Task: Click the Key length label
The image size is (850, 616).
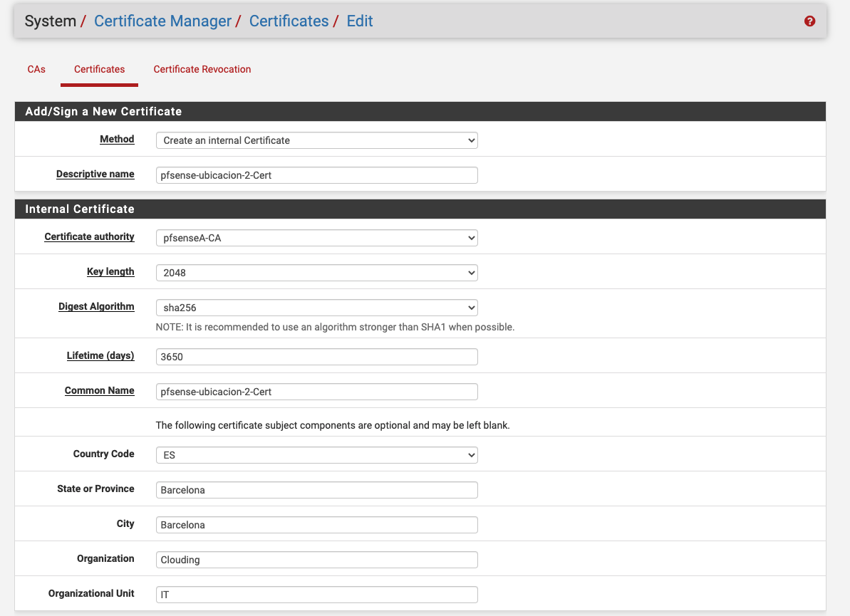Action: [x=110, y=271]
